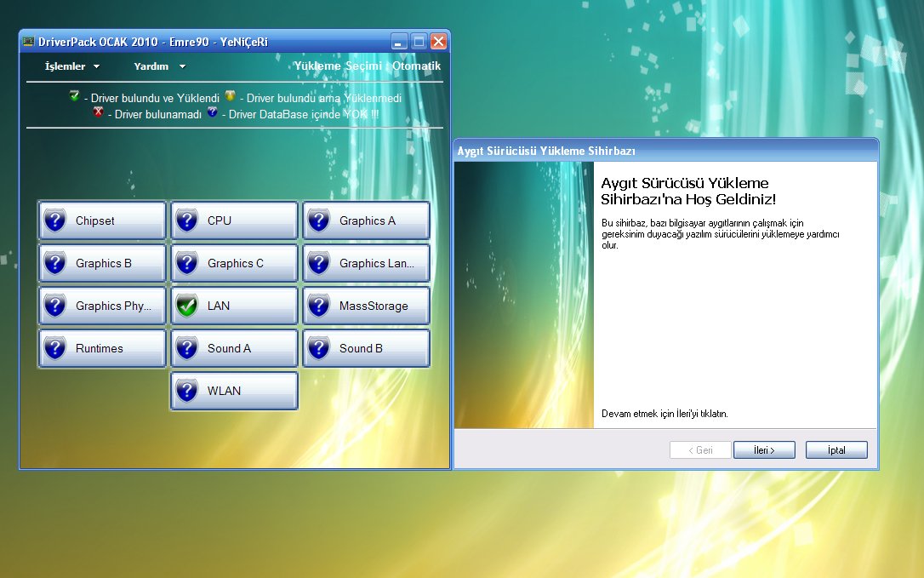
Task: Click the green 'Driver bulundu ve Yüklendi' legend icon
Action: 74,95
